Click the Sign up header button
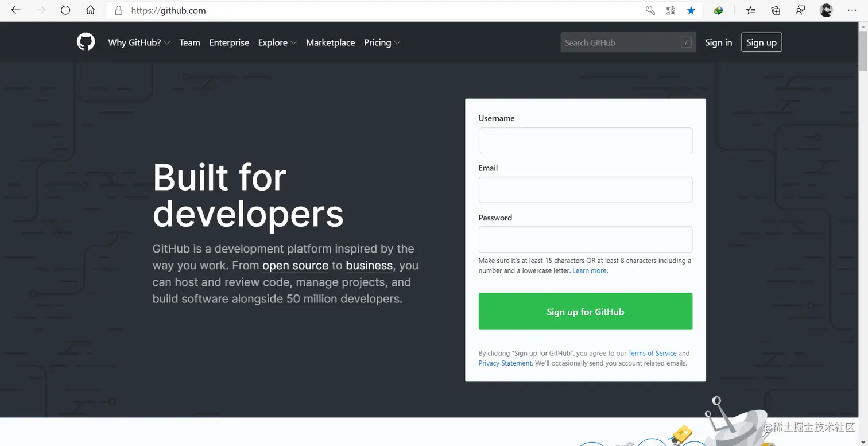 761,42
